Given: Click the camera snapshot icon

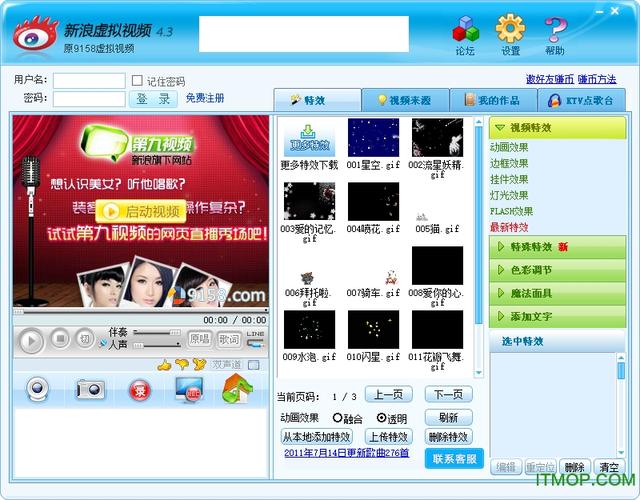Looking at the screenshot, I should click(91, 389).
